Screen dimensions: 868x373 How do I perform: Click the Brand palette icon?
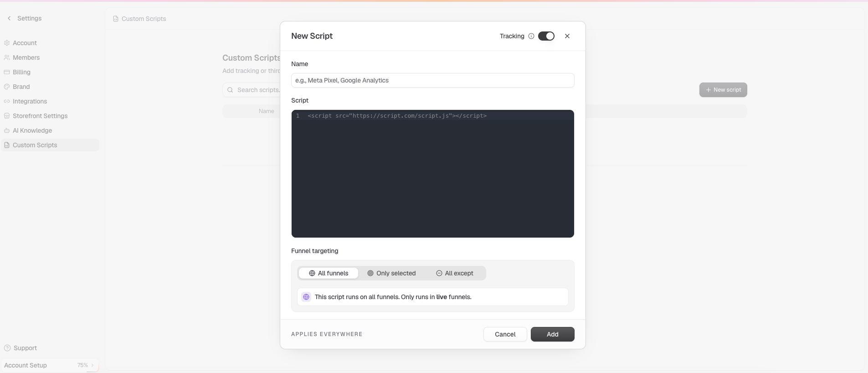(7, 87)
